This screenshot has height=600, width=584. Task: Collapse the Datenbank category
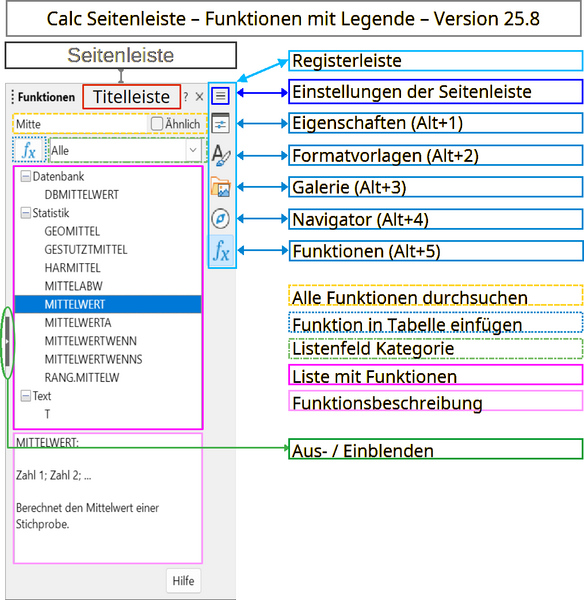click(26, 176)
